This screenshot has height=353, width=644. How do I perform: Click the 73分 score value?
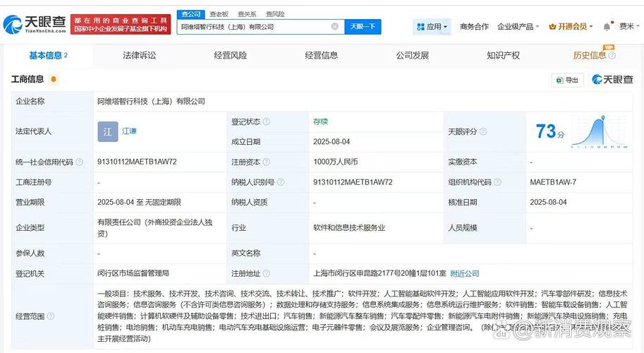point(549,131)
